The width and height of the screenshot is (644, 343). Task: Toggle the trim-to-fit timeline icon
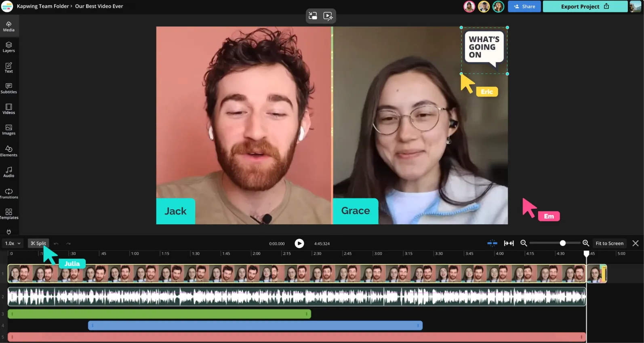(x=509, y=243)
